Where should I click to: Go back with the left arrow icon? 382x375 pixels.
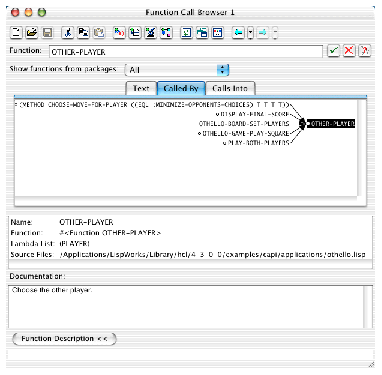click(238, 32)
